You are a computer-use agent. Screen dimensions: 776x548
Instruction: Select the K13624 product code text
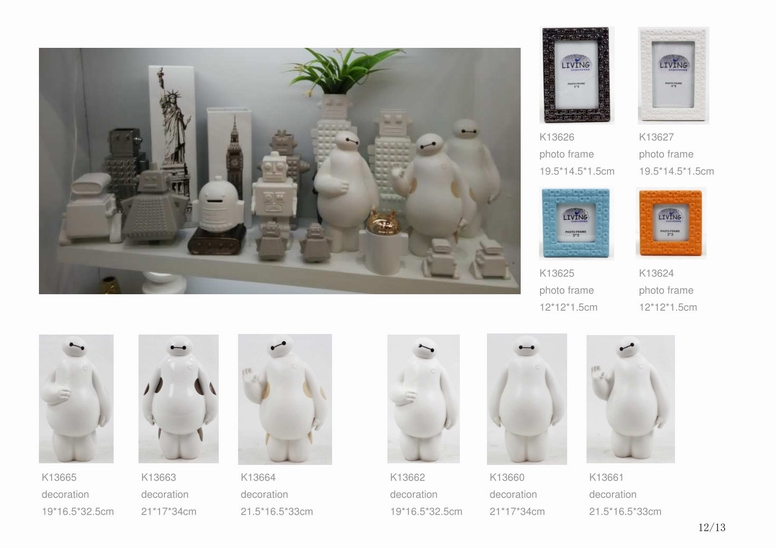656,273
